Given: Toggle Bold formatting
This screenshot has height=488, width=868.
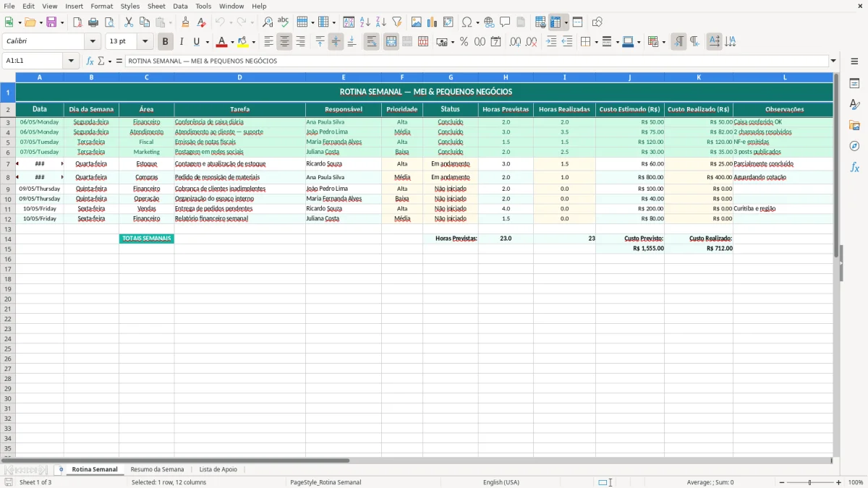Looking at the screenshot, I should [x=166, y=42].
